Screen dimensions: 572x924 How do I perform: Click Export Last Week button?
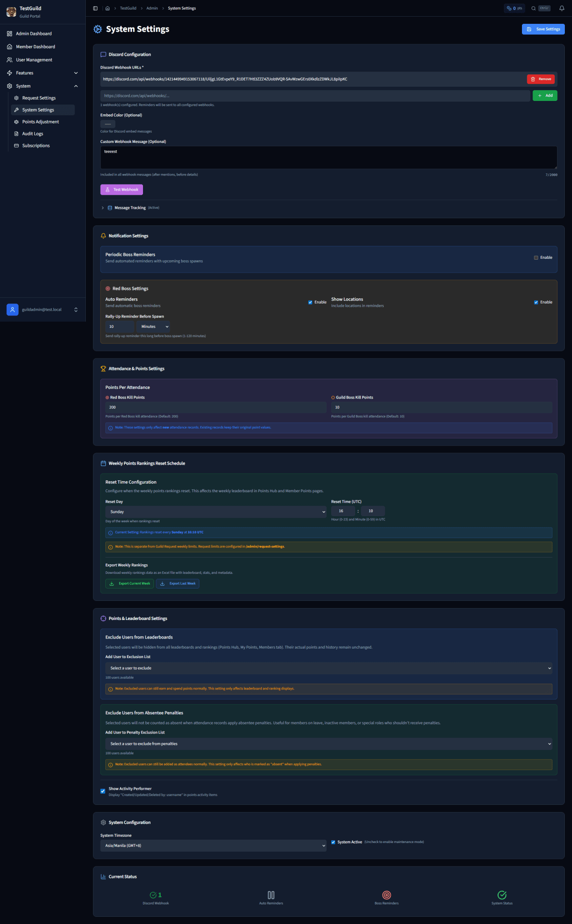point(178,584)
